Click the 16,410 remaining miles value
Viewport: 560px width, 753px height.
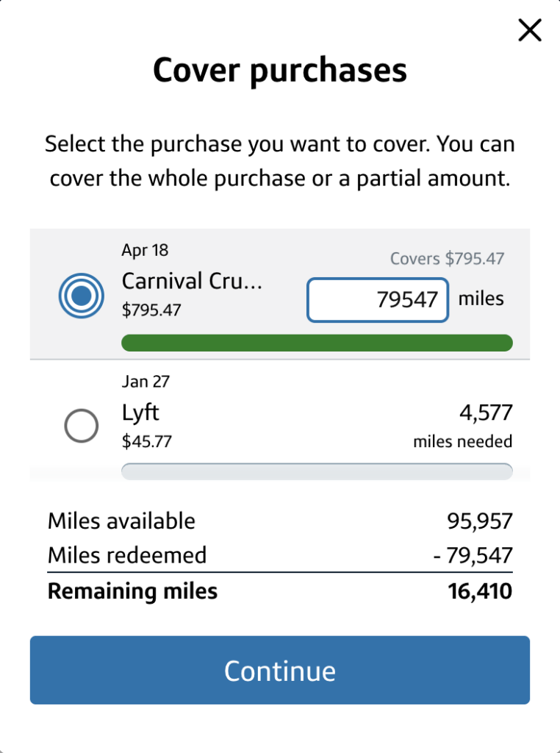pyautogui.click(x=480, y=591)
